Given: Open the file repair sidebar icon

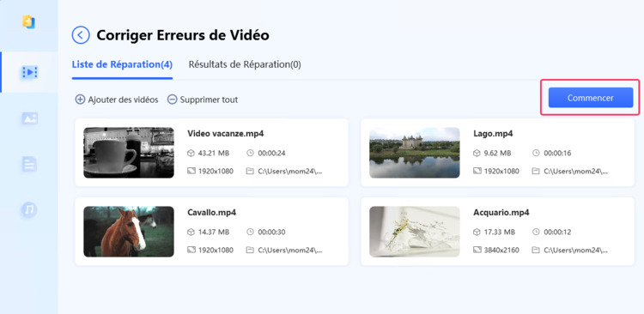Looking at the screenshot, I should point(29,164).
